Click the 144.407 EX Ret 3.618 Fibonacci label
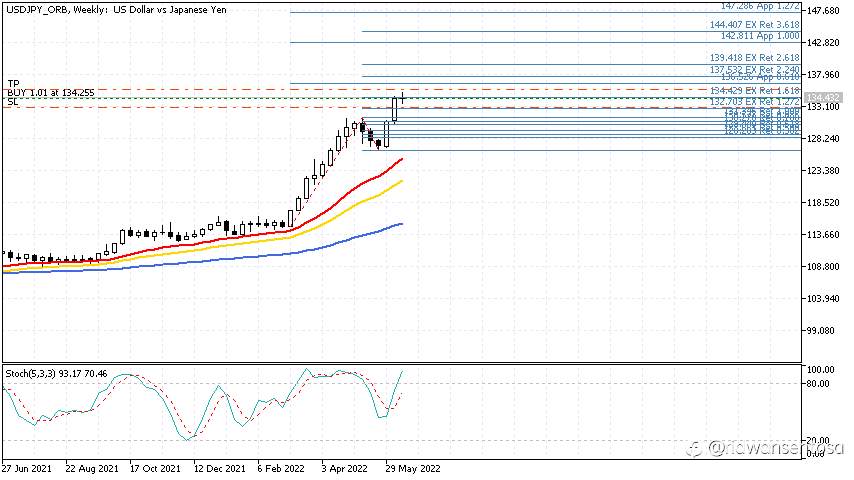 tap(754, 25)
